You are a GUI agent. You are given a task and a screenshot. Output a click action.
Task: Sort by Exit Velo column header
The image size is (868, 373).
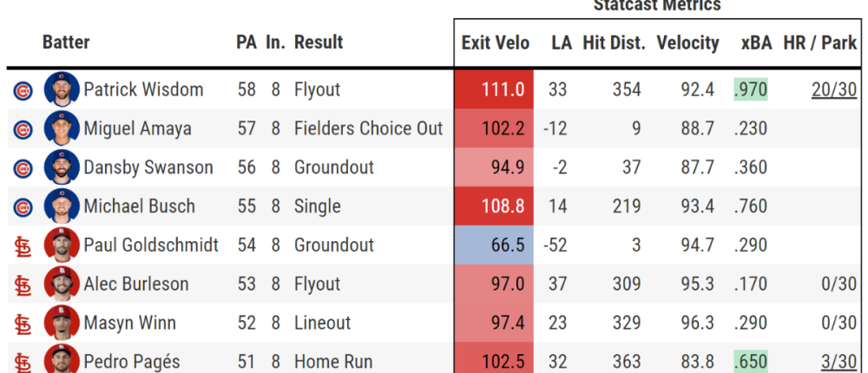coord(495,43)
